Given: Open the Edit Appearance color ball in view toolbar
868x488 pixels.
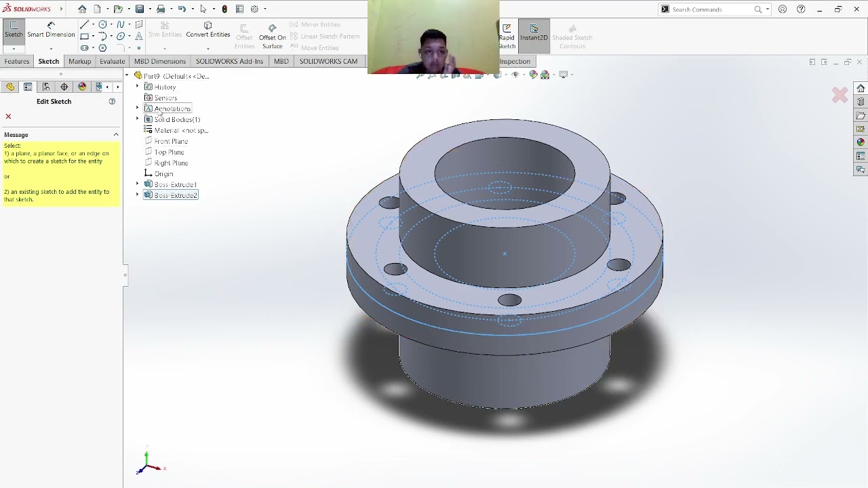Looking at the screenshot, I should coord(533,75).
